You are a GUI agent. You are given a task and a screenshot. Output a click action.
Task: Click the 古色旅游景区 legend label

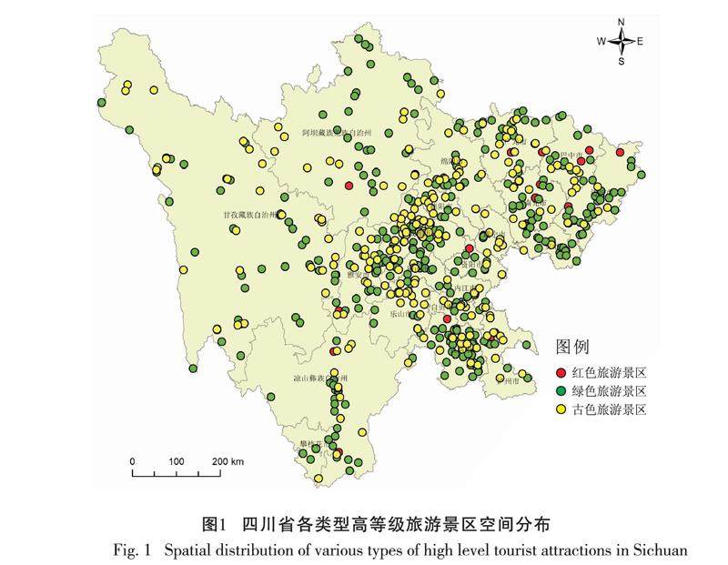[x=608, y=410]
